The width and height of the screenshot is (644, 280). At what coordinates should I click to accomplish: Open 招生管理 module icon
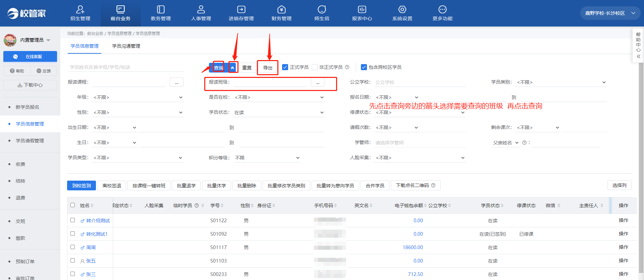80,9
